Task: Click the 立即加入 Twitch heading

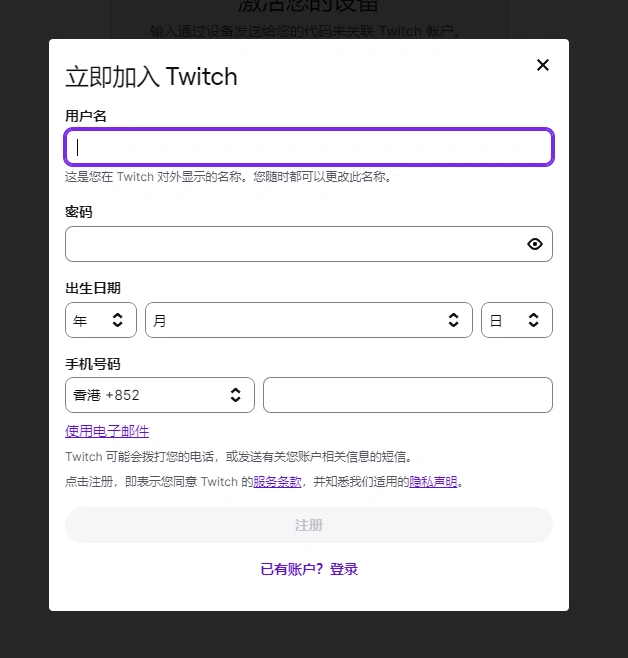Action: pyautogui.click(x=151, y=77)
